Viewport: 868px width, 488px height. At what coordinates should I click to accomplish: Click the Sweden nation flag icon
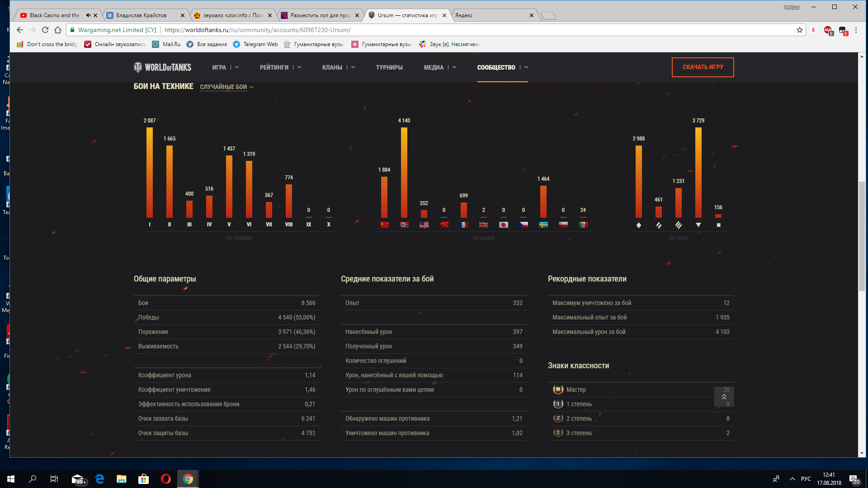tap(543, 225)
